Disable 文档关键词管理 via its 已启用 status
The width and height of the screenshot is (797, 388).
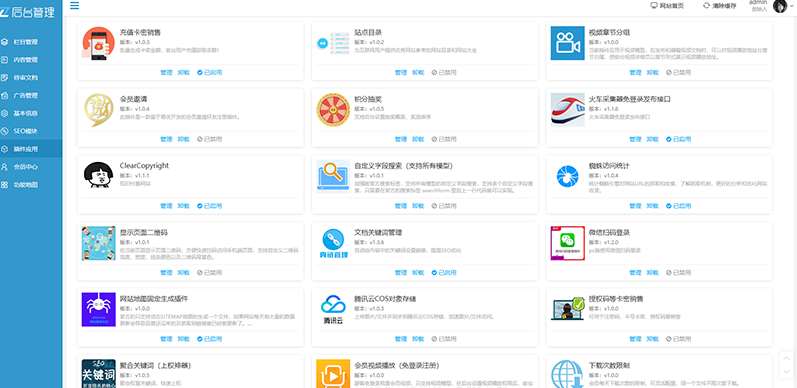coord(444,273)
